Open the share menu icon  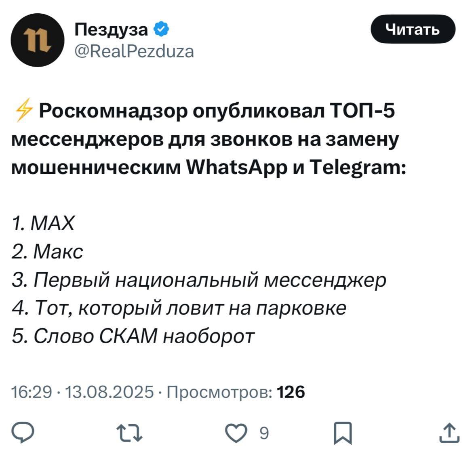click(449, 433)
